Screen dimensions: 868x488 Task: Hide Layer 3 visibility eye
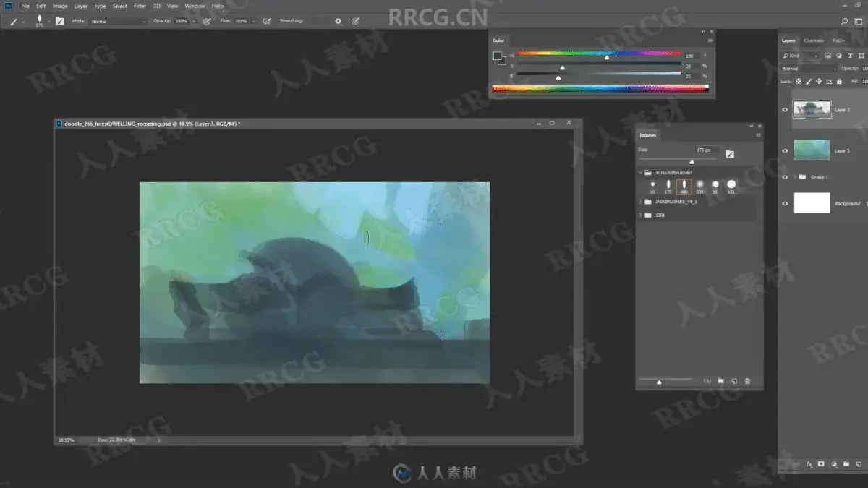pyautogui.click(x=786, y=110)
